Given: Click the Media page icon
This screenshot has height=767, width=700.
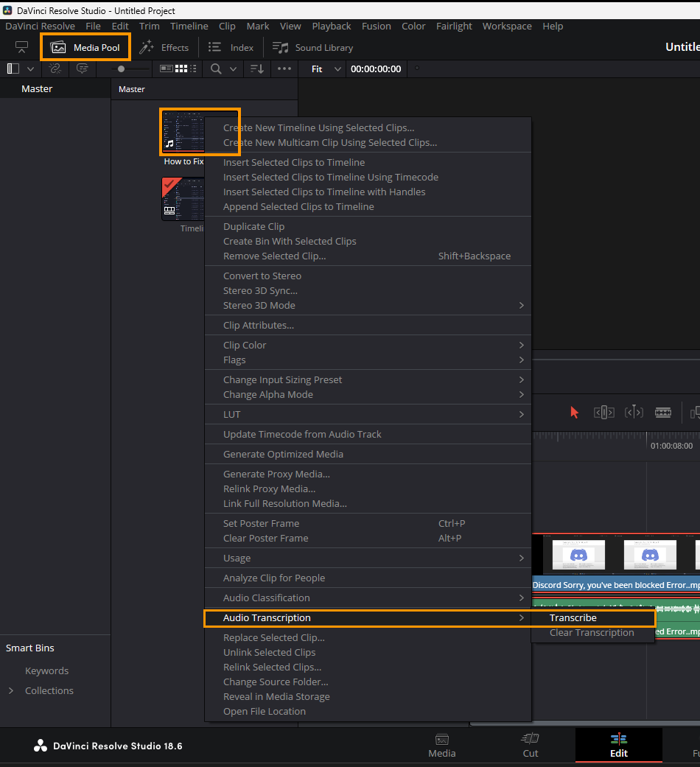Looking at the screenshot, I should point(442,739).
